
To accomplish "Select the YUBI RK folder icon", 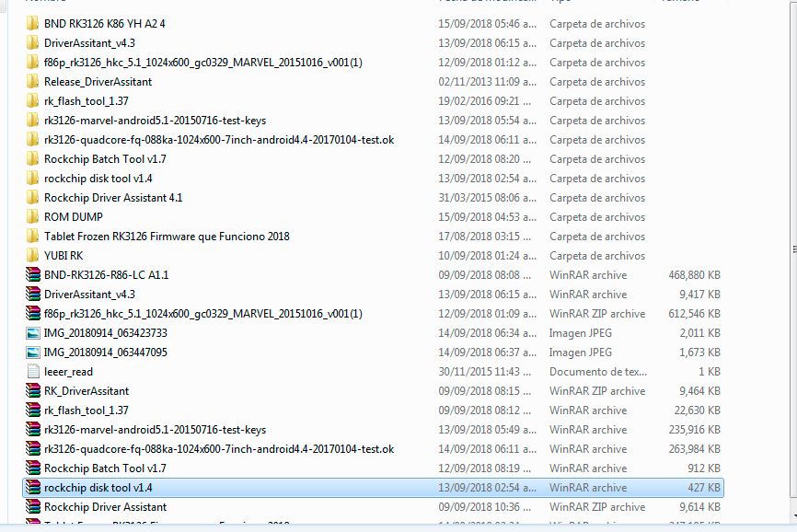I will click(32, 255).
